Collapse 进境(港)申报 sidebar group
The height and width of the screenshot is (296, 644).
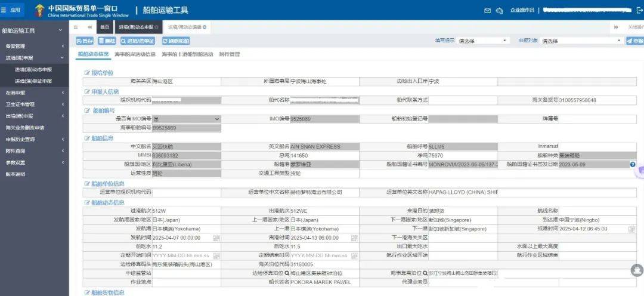pos(35,58)
